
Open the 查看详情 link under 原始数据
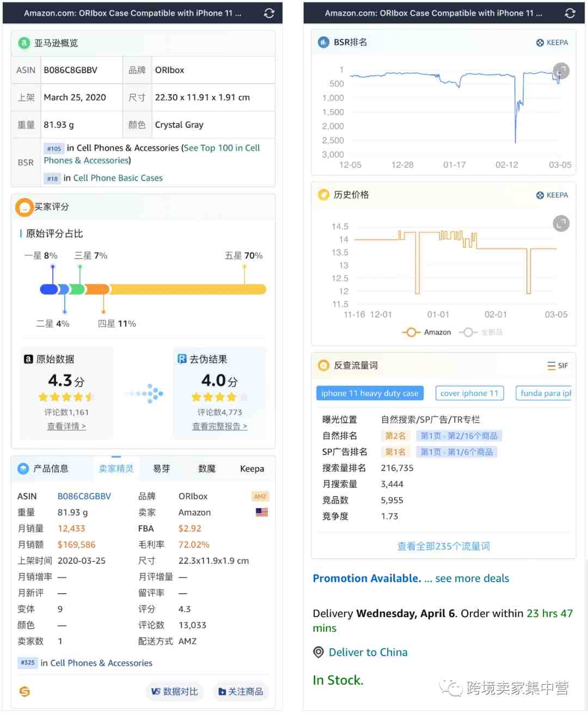(66, 426)
